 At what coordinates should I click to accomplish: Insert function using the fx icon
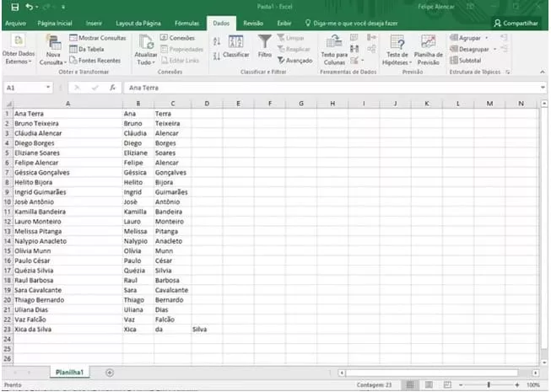pos(112,88)
